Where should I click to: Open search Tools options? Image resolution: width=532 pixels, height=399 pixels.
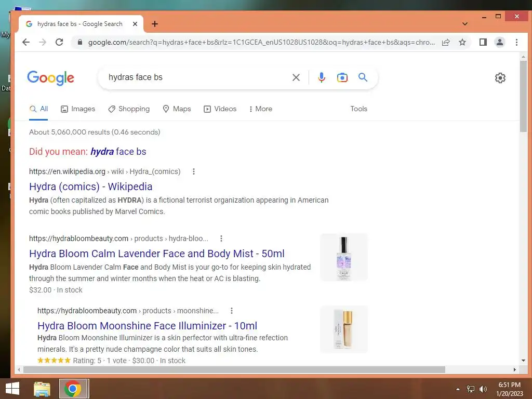pyautogui.click(x=358, y=109)
